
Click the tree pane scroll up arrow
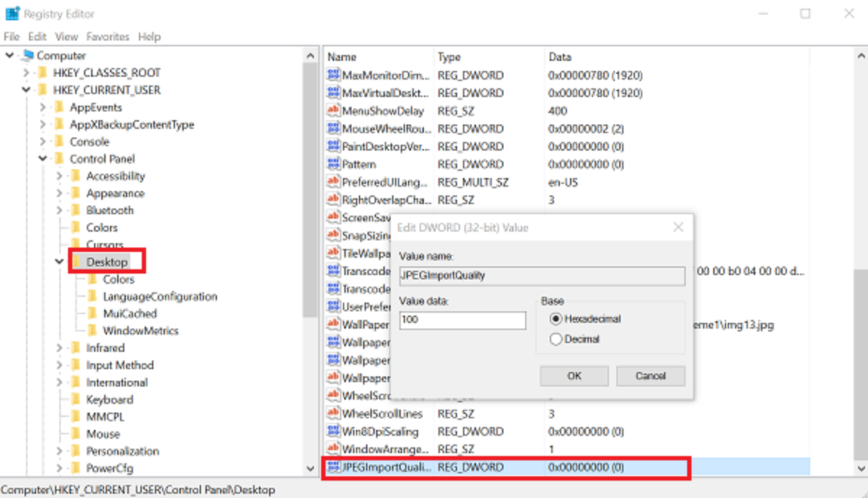pyautogui.click(x=311, y=56)
